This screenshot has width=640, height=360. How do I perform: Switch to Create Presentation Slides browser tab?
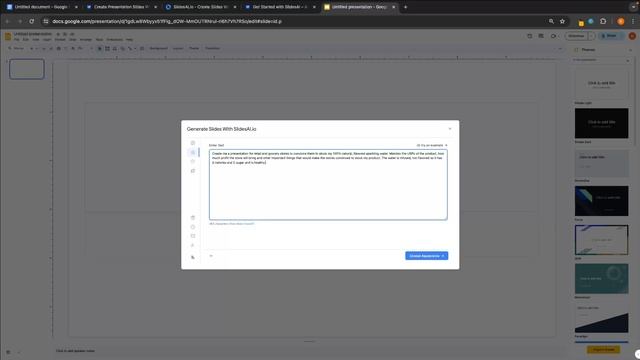click(121, 7)
